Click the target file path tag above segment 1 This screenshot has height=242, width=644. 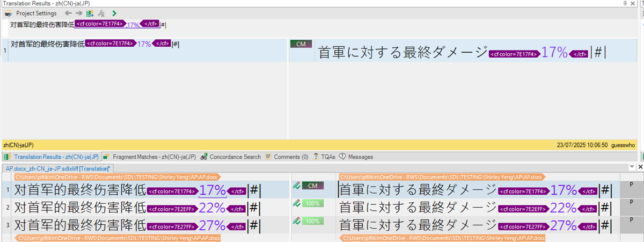442,176
